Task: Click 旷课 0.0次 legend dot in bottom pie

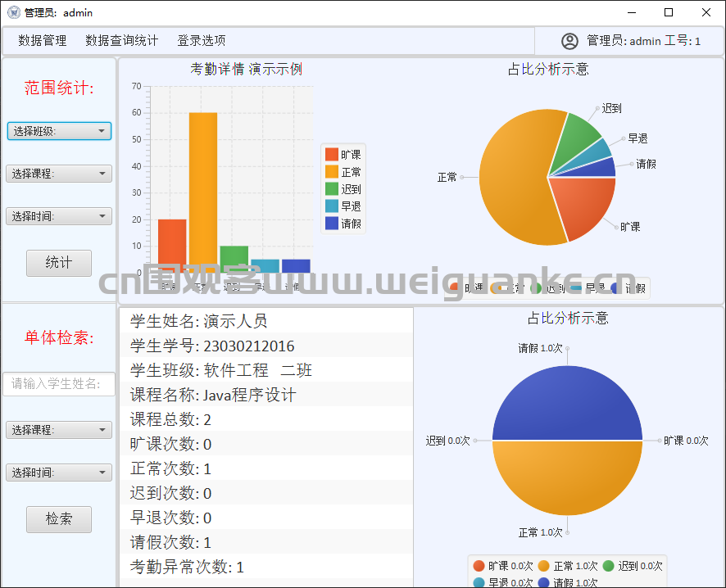Action: point(479,566)
